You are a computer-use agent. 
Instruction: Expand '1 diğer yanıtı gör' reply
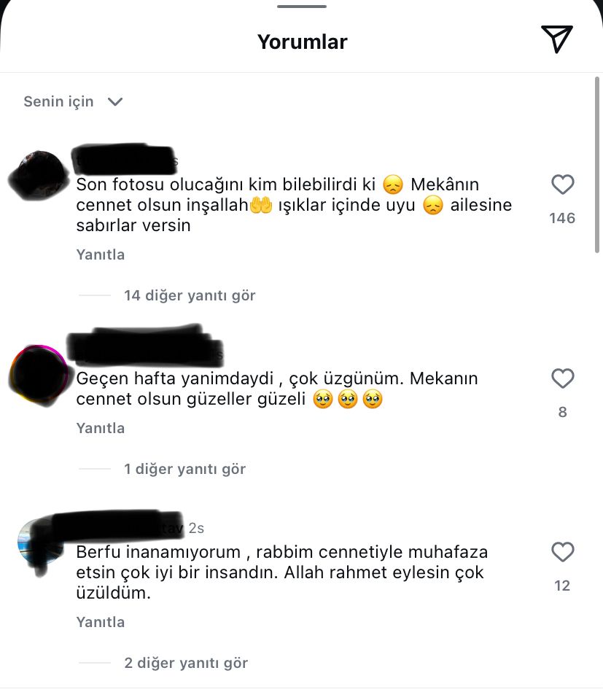pos(184,469)
